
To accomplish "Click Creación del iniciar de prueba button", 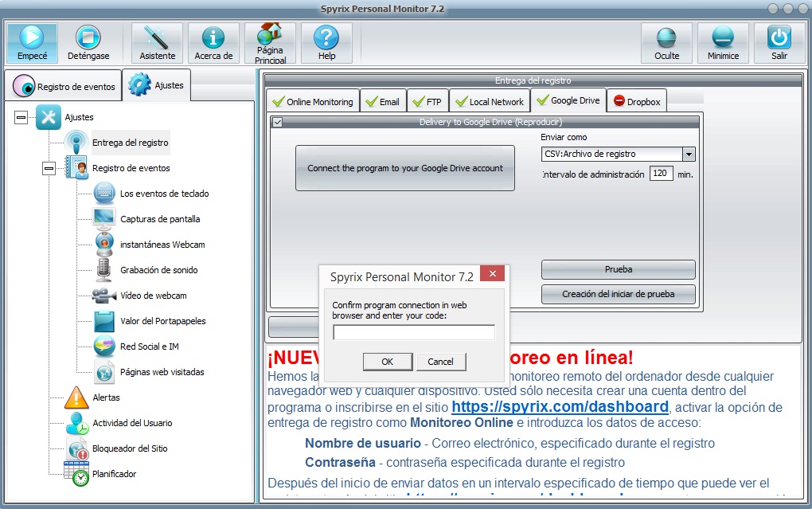I will pos(619,294).
